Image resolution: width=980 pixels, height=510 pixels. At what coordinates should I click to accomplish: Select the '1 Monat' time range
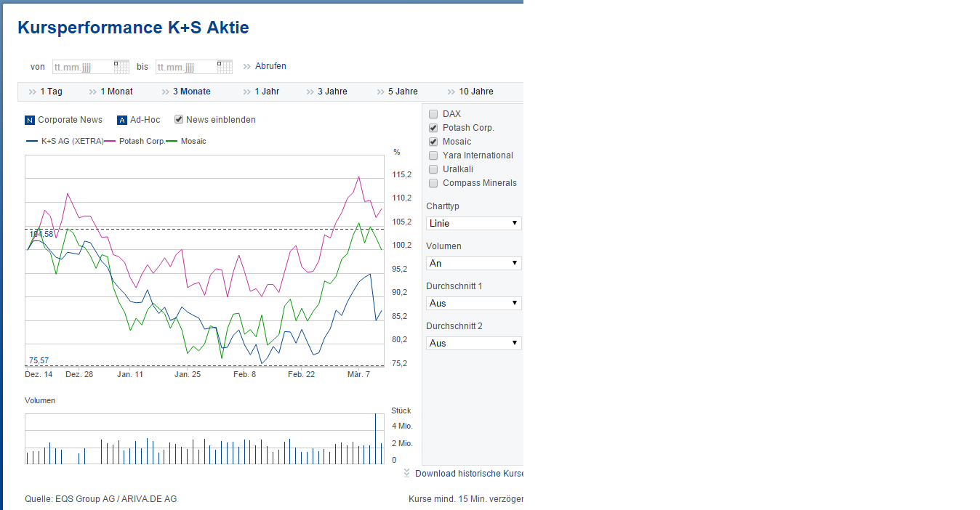116,92
